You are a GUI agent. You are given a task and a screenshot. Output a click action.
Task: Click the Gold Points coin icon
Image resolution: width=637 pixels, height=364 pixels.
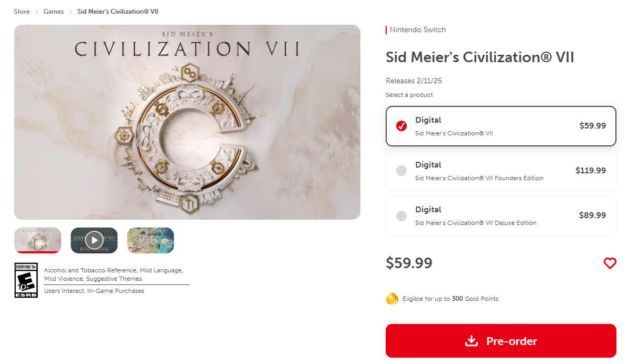(391, 299)
